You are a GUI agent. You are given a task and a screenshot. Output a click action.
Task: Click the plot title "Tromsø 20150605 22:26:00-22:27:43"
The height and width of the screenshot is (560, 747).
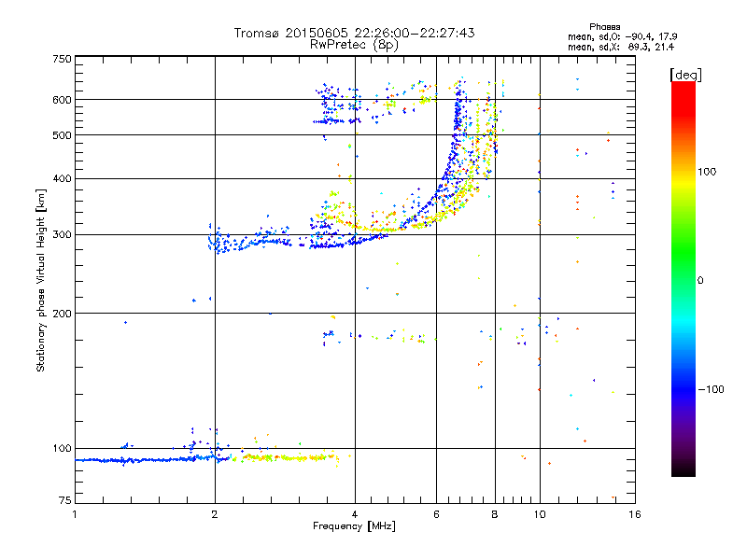click(354, 33)
